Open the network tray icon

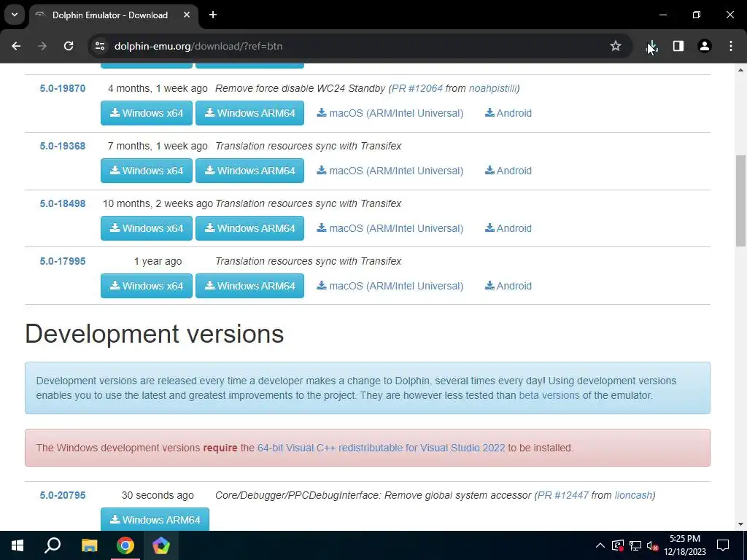point(635,545)
